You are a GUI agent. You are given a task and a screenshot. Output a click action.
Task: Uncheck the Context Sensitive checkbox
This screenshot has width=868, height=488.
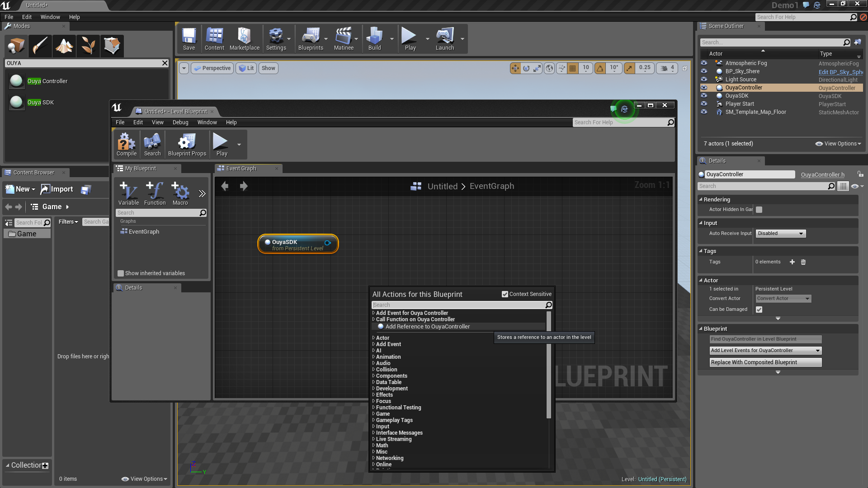coord(505,294)
